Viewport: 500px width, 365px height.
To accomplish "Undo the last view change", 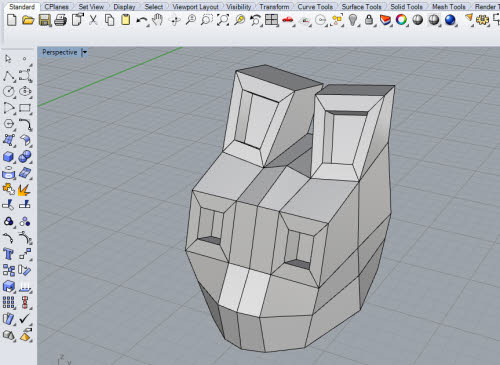I will pyautogui.click(x=256, y=20).
